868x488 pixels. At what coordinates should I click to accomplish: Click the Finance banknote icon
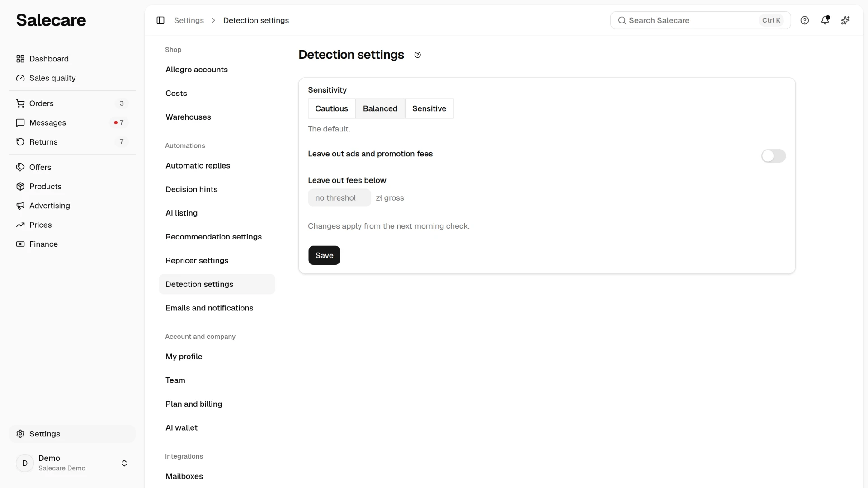20,244
